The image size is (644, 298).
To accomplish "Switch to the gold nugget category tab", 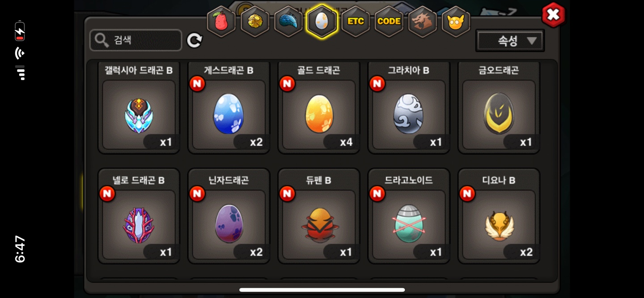I will coord(255,21).
